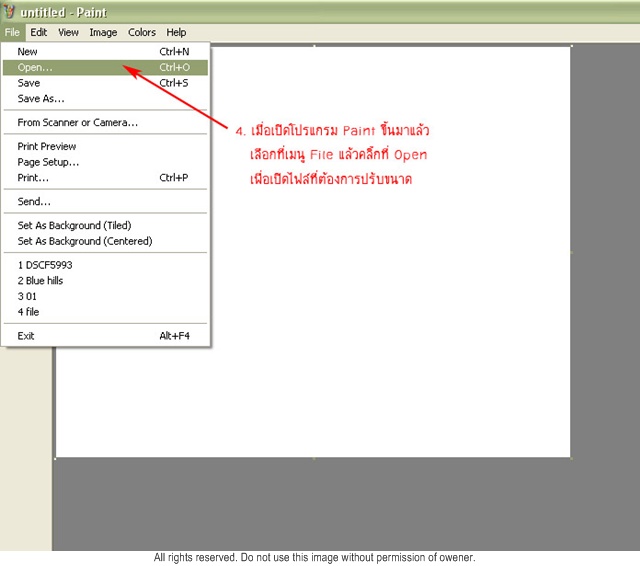Open recent file 3 01

coord(105,296)
